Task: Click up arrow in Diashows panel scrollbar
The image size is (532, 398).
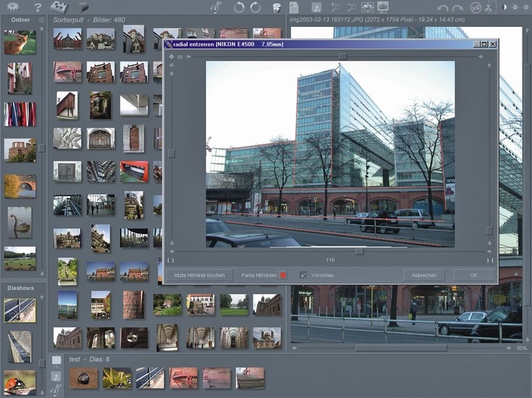Action: tap(42, 297)
